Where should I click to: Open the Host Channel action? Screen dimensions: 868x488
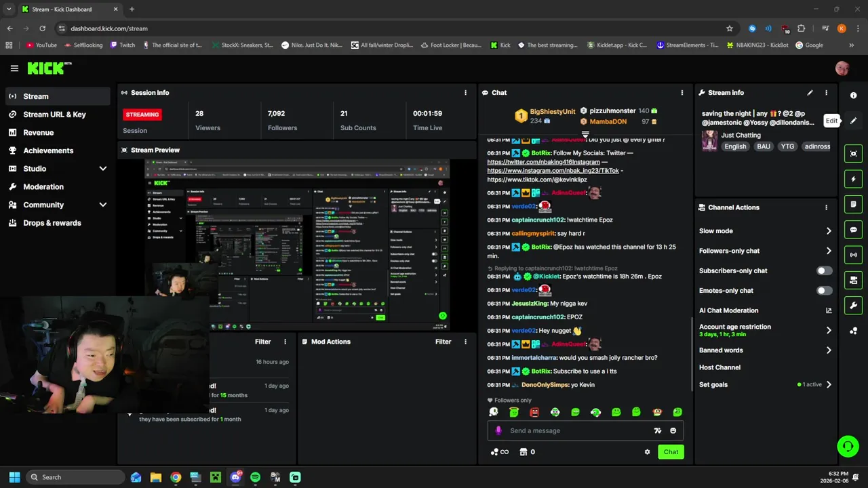(719, 367)
